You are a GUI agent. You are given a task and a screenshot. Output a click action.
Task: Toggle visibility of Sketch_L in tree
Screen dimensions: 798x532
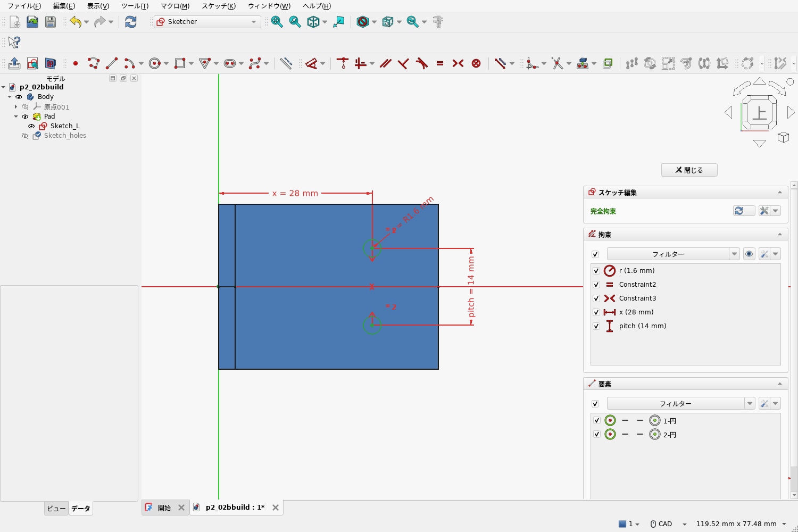(x=31, y=126)
